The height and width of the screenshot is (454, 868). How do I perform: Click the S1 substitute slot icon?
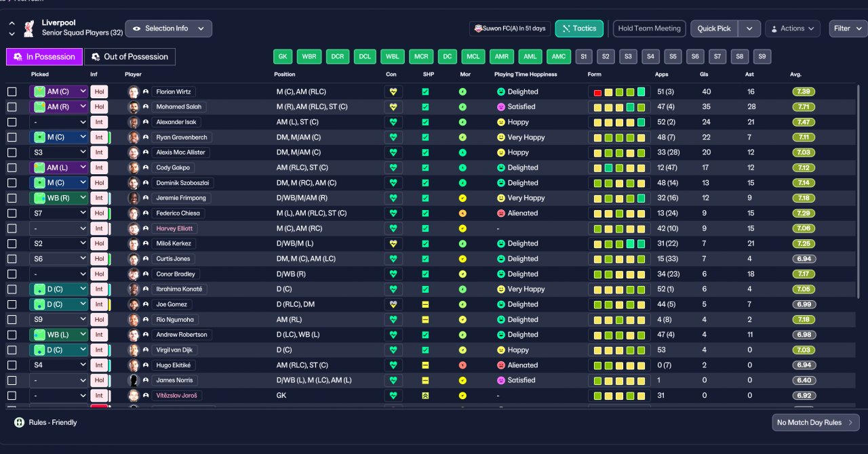[x=583, y=57]
